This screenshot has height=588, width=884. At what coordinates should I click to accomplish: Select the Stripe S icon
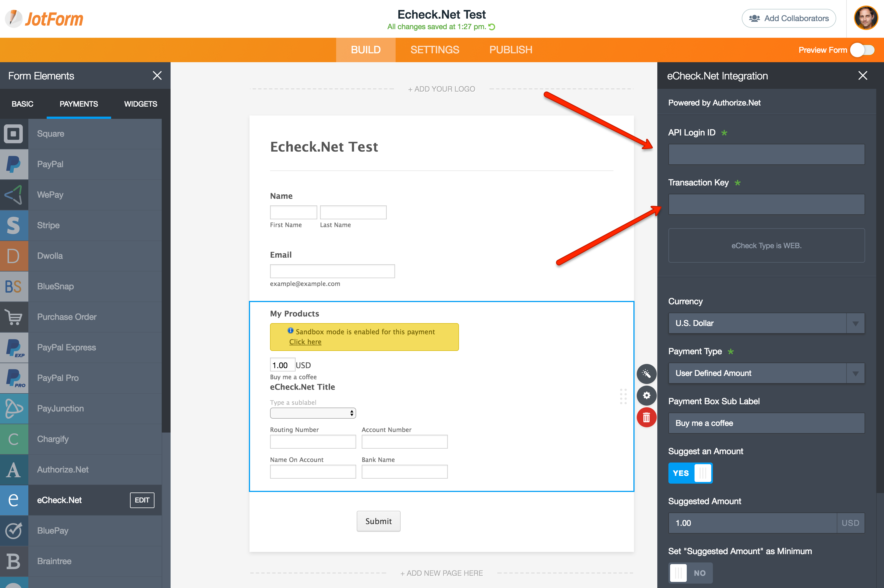tap(14, 225)
